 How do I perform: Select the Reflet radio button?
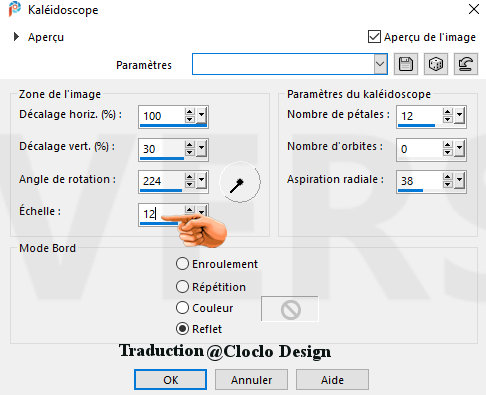(182, 329)
